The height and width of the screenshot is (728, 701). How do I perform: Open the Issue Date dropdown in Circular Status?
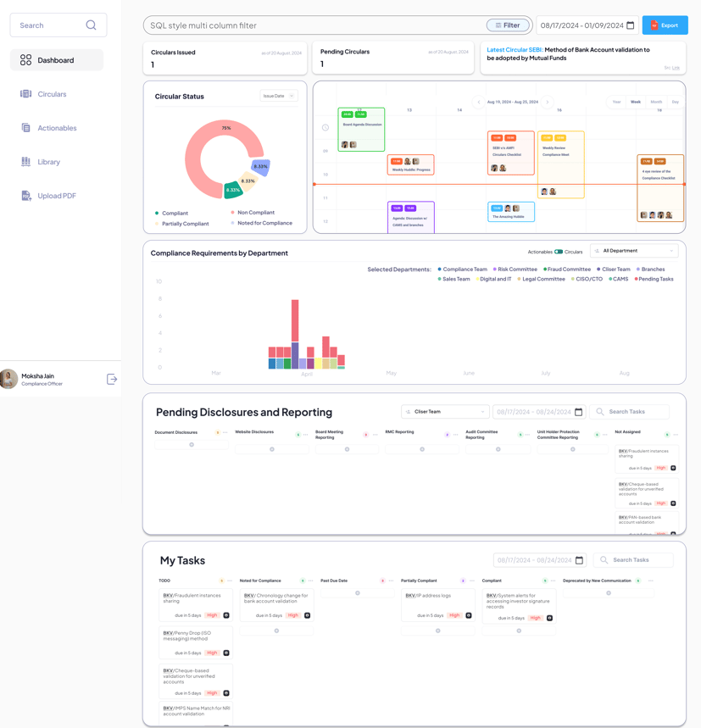click(279, 96)
